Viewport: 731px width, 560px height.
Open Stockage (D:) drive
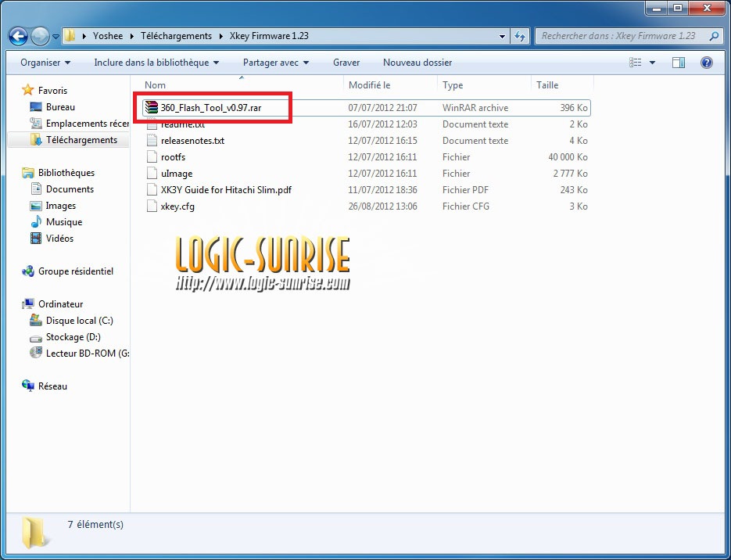tap(73, 337)
